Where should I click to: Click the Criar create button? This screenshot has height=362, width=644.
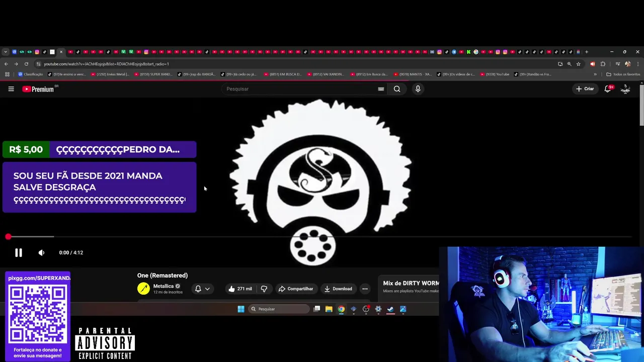coord(585,89)
